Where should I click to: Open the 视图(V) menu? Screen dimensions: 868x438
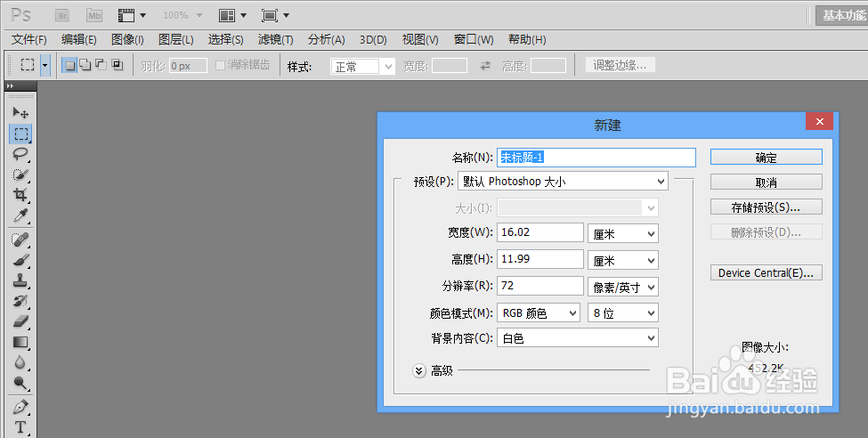pyautogui.click(x=420, y=40)
